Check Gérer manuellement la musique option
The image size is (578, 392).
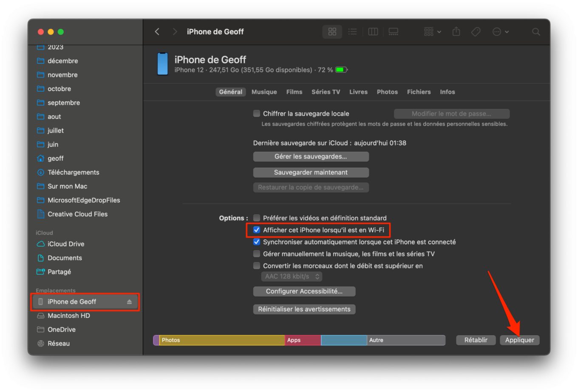point(257,254)
